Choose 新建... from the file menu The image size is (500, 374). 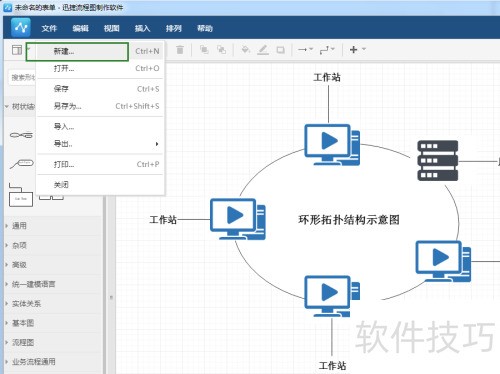point(100,51)
